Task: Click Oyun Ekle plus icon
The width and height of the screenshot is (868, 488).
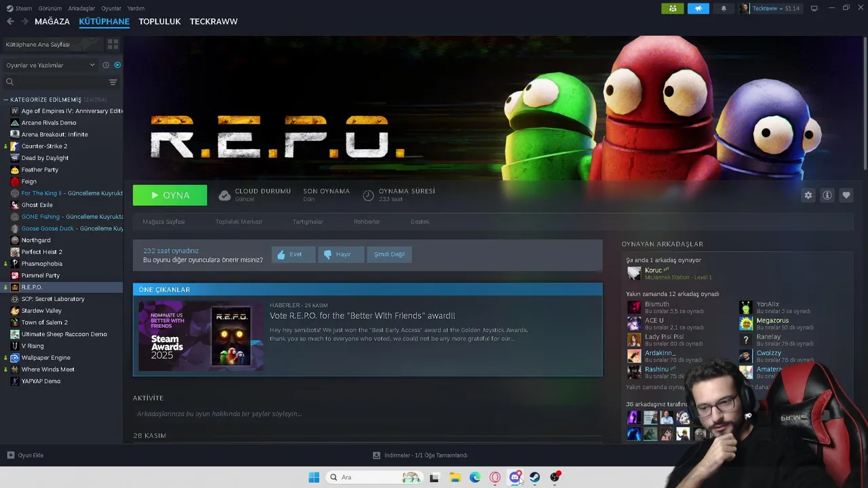Action: coord(10,455)
